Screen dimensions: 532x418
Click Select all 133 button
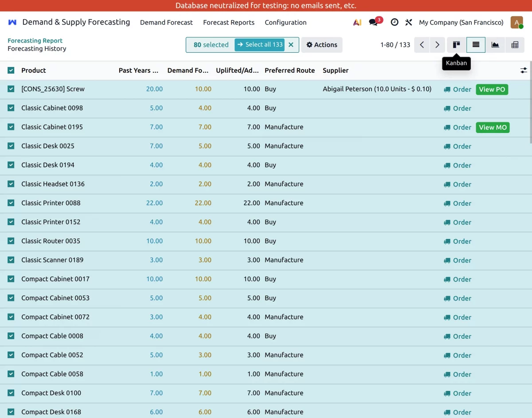(x=259, y=45)
